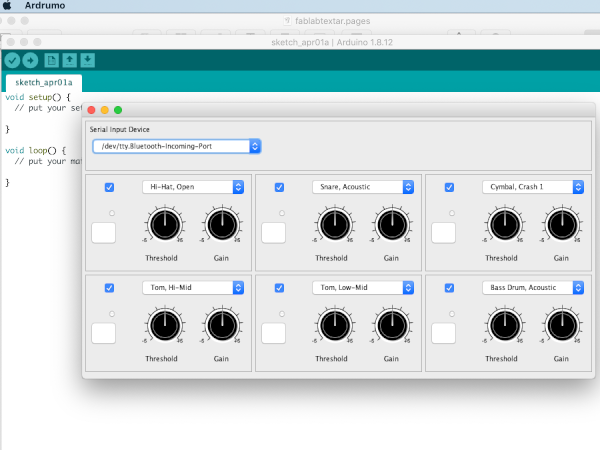Uncheck the Bass Drum, Acoustic pad checkbox
The image size is (600, 450).
click(449, 288)
